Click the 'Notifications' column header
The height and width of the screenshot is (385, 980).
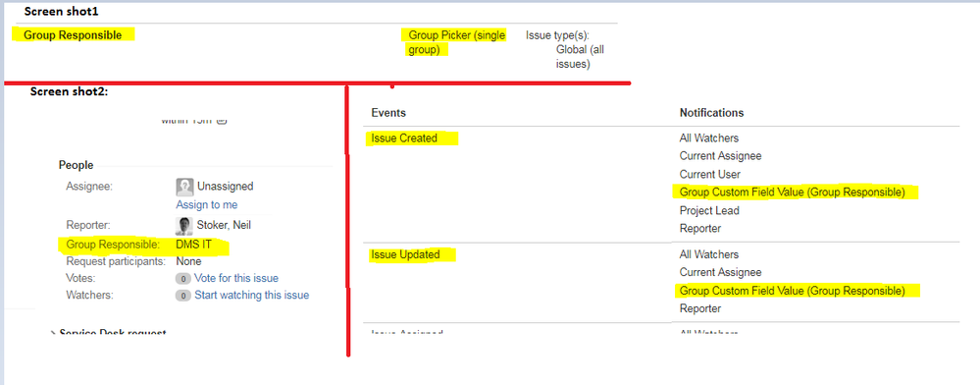(711, 113)
